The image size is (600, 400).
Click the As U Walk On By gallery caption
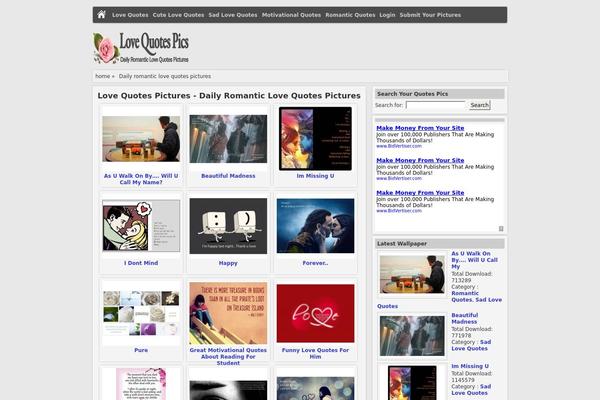pos(141,179)
